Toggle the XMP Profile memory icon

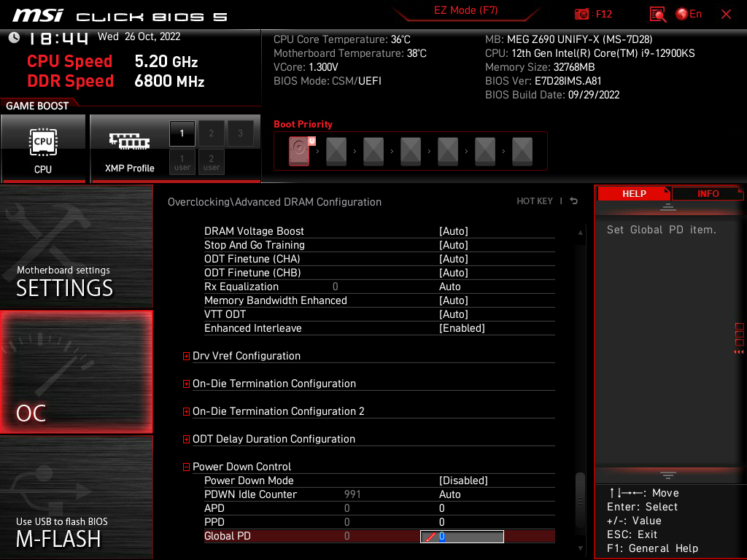(x=130, y=142)
